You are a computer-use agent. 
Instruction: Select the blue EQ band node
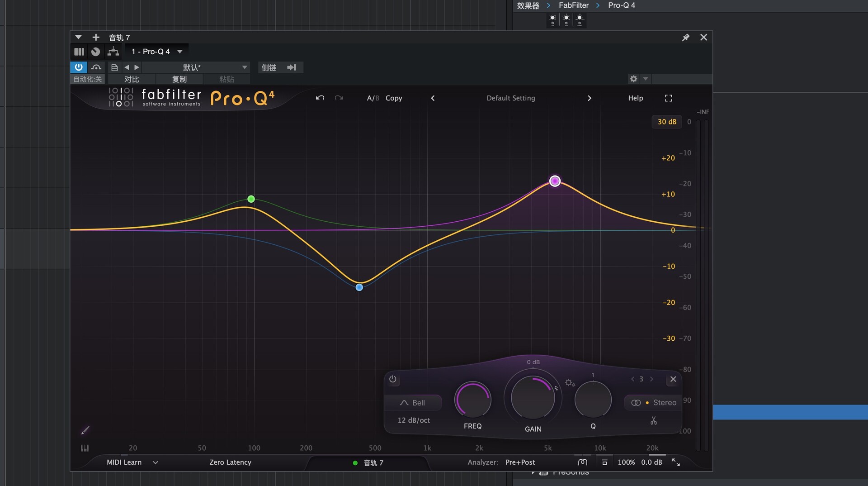click(x=359, y=287)
